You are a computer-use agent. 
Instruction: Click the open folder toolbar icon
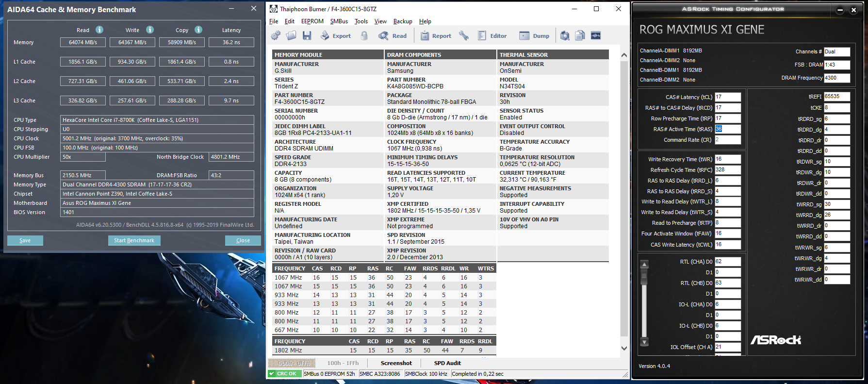[x=291, y=35]
